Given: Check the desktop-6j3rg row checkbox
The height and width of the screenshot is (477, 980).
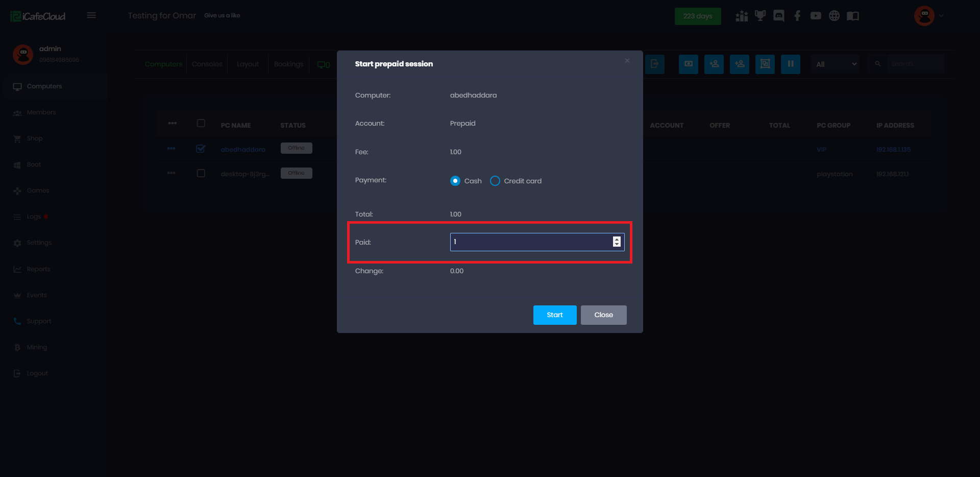Looking at the screenshot, I should tap(201, 173).
